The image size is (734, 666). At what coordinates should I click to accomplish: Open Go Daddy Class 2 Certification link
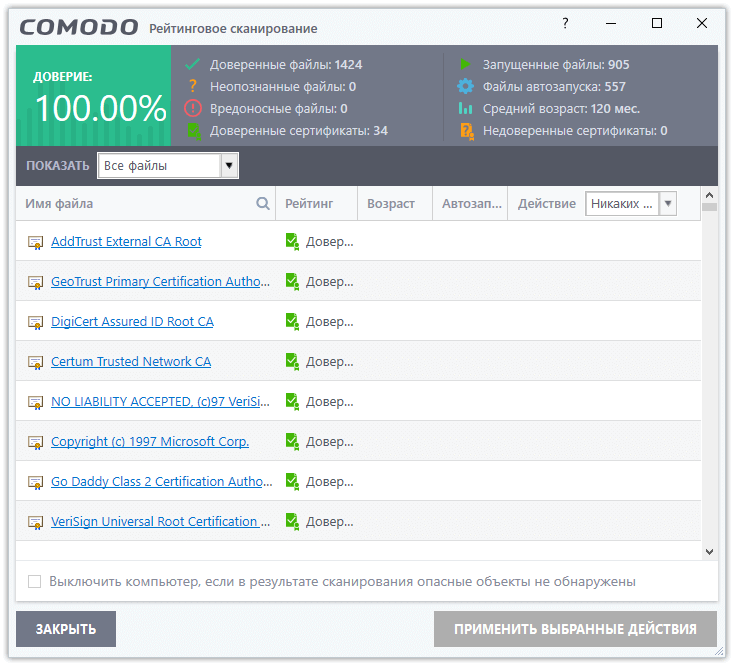tap(161, 482)
